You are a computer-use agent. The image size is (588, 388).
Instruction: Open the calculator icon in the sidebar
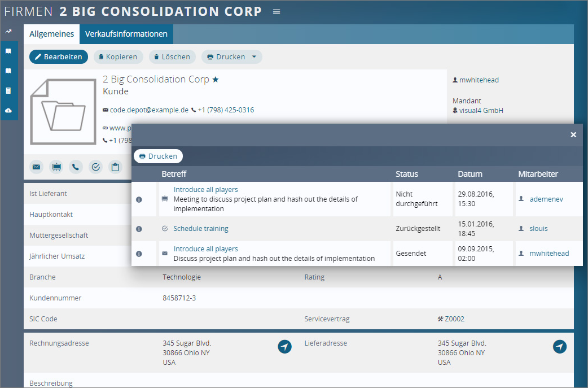click(x=8, y=90)
